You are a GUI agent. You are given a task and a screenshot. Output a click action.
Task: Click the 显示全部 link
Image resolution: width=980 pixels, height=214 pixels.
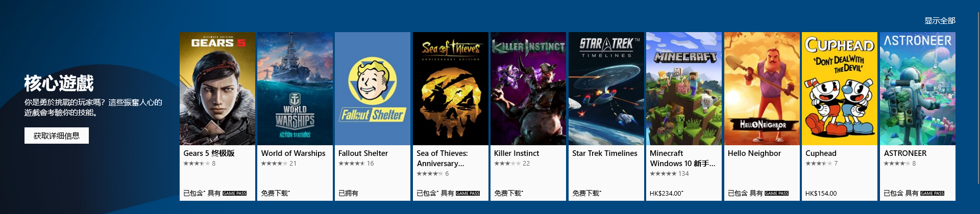coord(940,21)
